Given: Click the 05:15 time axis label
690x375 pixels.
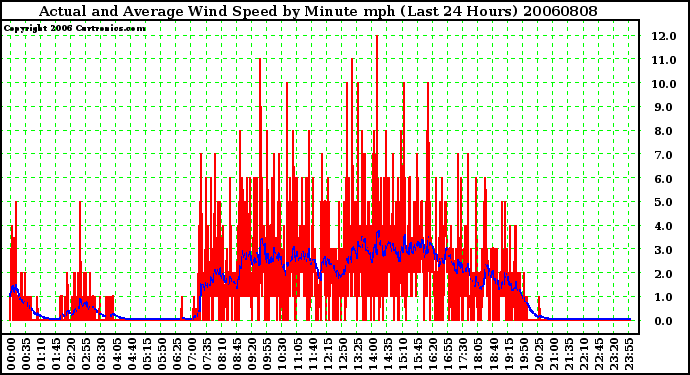Looking at the screenshot, I should click(146, 354).
